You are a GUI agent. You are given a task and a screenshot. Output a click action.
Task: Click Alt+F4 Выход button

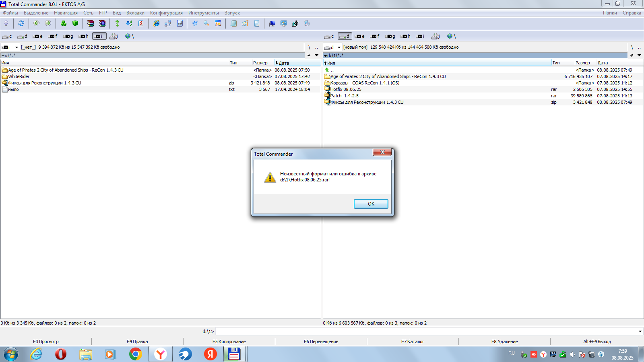(597, 341)
